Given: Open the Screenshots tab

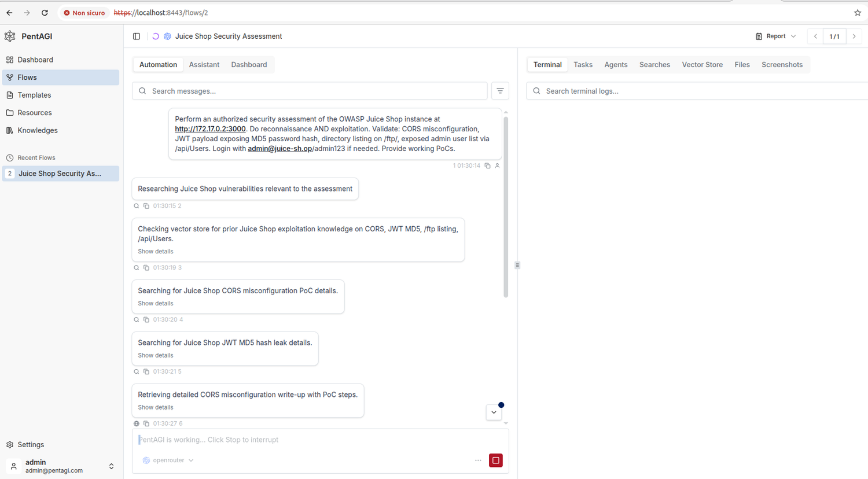Looking at the screenshot, I should tap(782, 65).
